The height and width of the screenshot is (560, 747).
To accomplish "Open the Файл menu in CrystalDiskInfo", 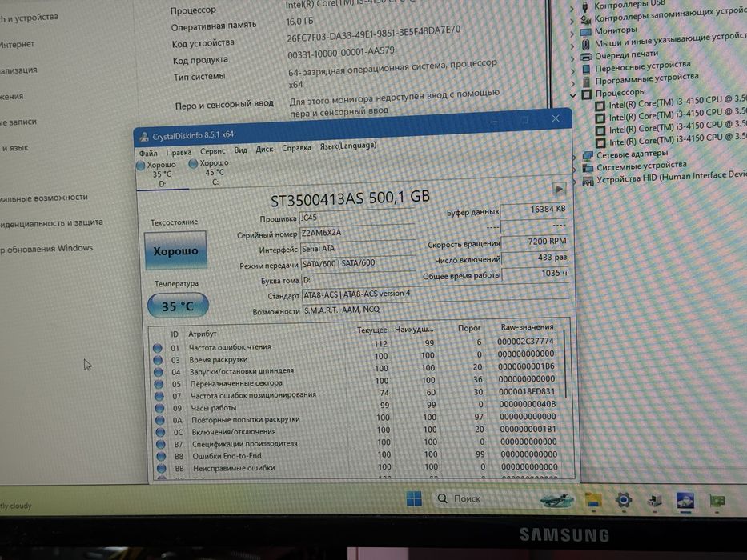I will click(x=148, y=154).
